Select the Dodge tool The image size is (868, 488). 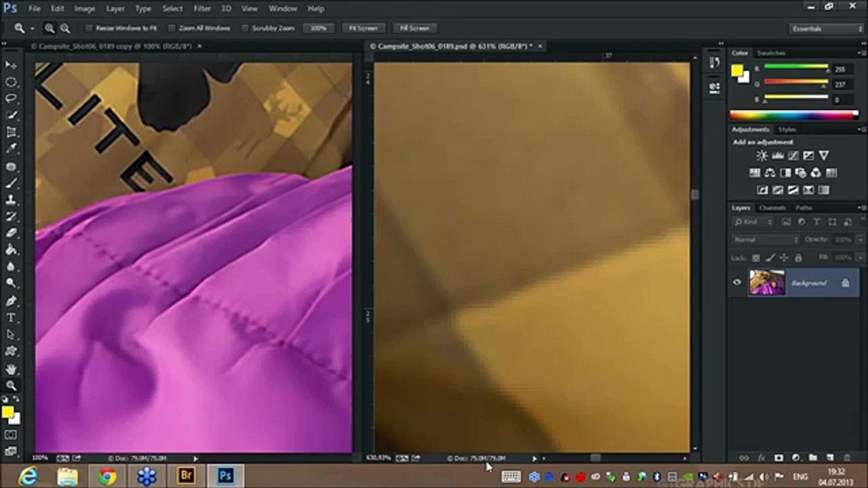pyautogui.click(x=11, y=284)
